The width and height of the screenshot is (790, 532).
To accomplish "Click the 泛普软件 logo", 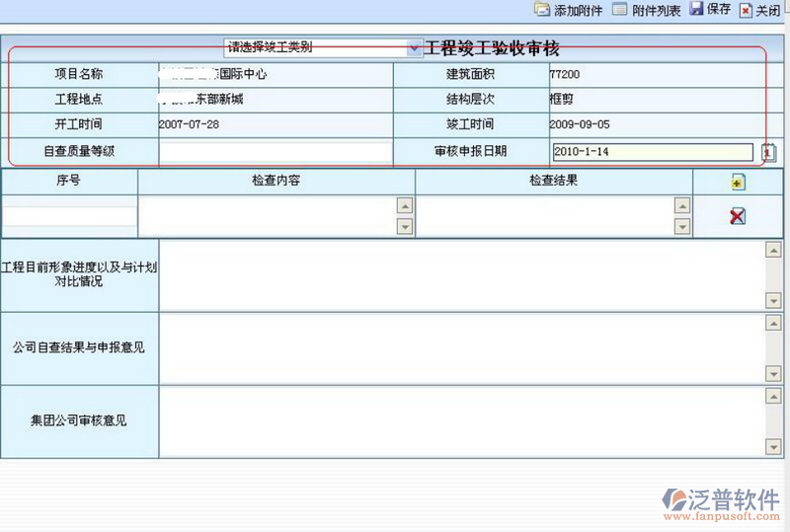I will [722, 503].
